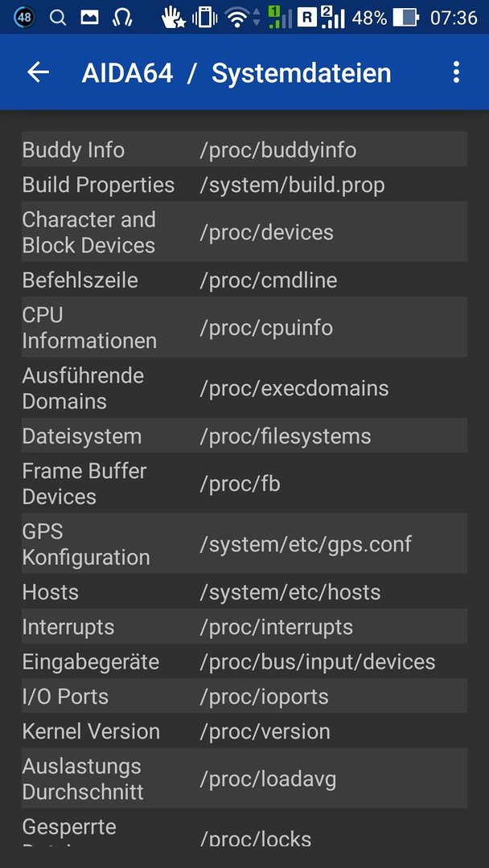Screen dimensions: 489x868
Task: Tap the search icon in status bar
Action: coord(58,18)
